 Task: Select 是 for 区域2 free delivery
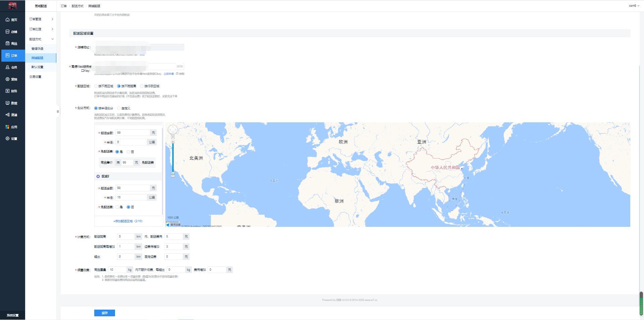(119, 207)
